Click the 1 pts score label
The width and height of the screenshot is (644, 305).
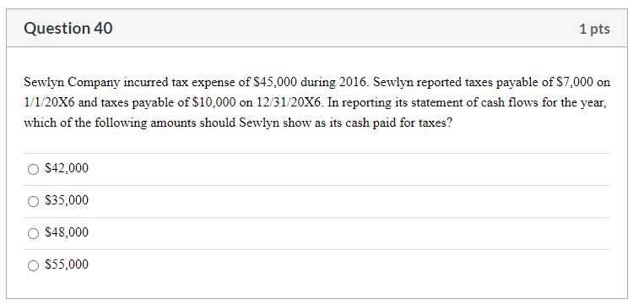click(x=595, y=30)
